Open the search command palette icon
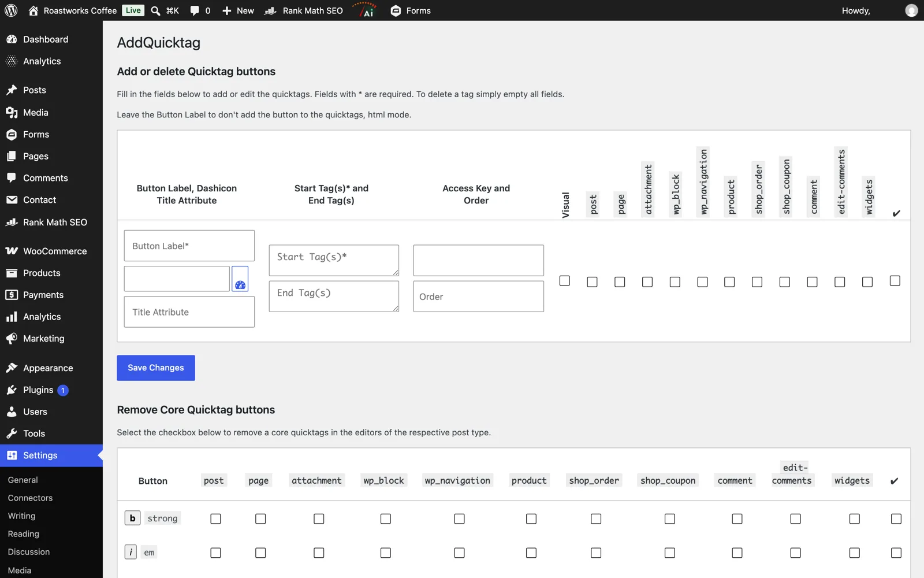Viewport: 924px width, 578px height. pos(155,10)
